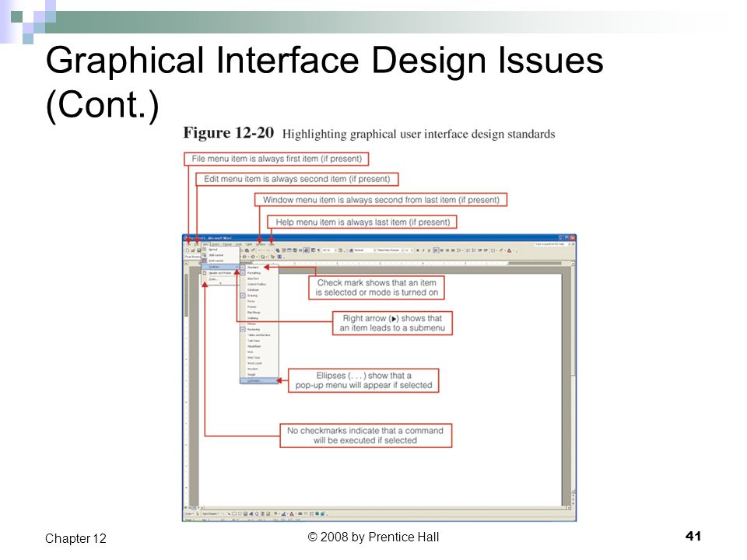Open the Insert menu in Word

click(x=216, y=244)
